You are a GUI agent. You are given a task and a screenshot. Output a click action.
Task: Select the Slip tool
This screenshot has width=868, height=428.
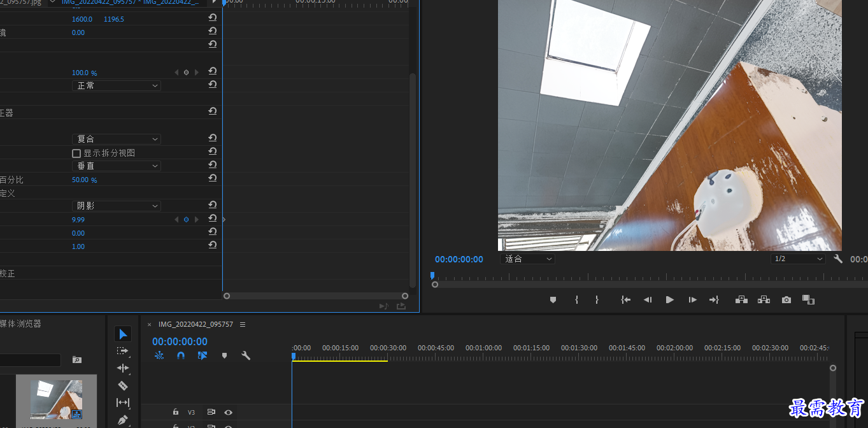click(123, 403)
